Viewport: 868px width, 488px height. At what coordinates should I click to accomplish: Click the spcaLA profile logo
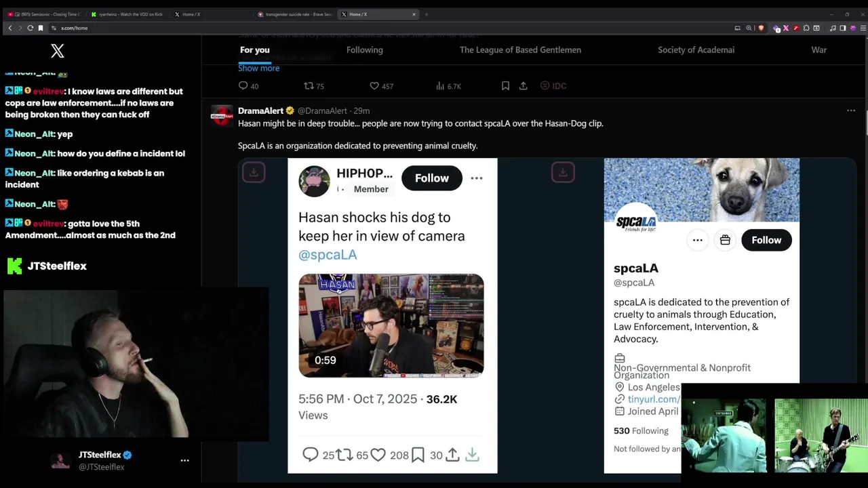(x=636, y=222)
